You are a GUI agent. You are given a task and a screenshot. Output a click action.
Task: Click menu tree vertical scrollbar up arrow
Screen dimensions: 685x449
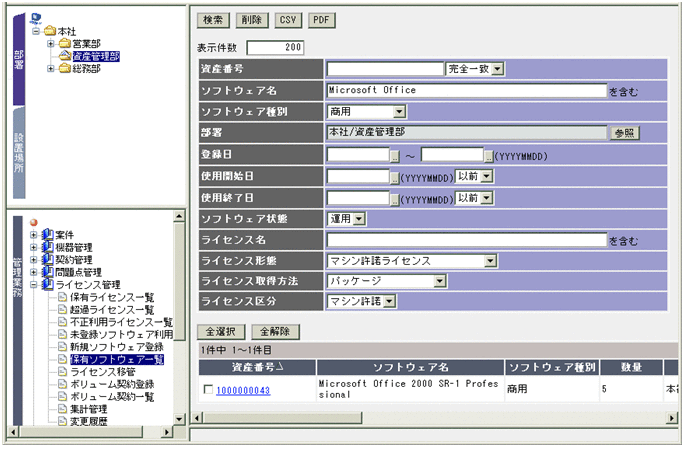pos(180,216)
